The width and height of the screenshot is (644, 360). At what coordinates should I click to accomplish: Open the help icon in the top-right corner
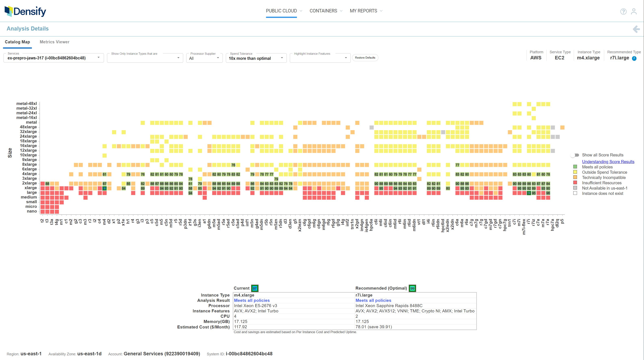coord(623,12)
